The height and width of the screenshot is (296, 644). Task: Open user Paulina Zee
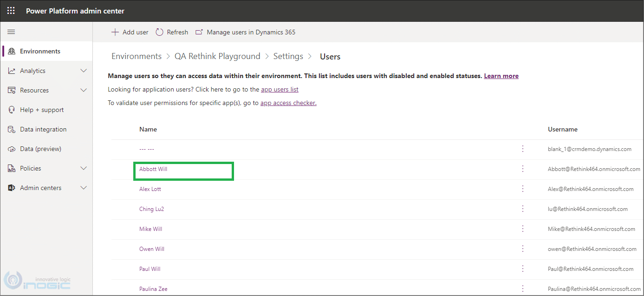click(153, 289)
